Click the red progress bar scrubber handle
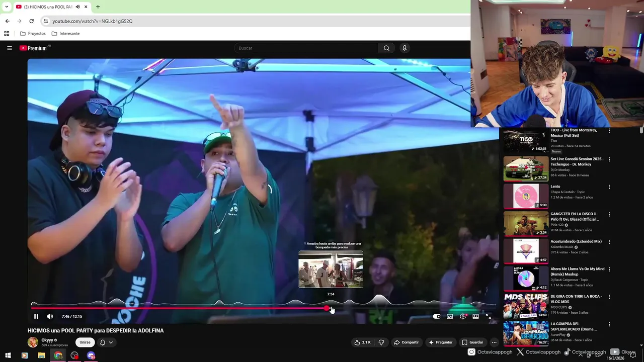This screenshot has width=644, height=362. click(x=327, y=308)
